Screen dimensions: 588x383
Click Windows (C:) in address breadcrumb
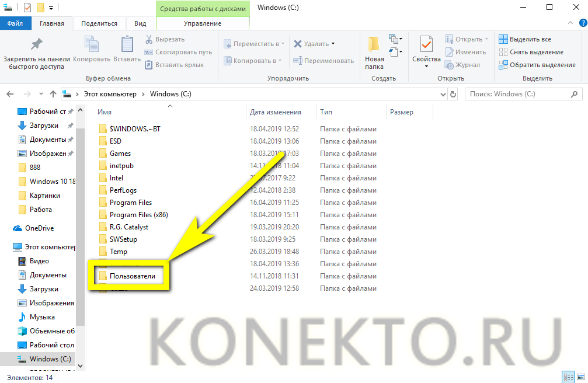(x=171, y=94)
